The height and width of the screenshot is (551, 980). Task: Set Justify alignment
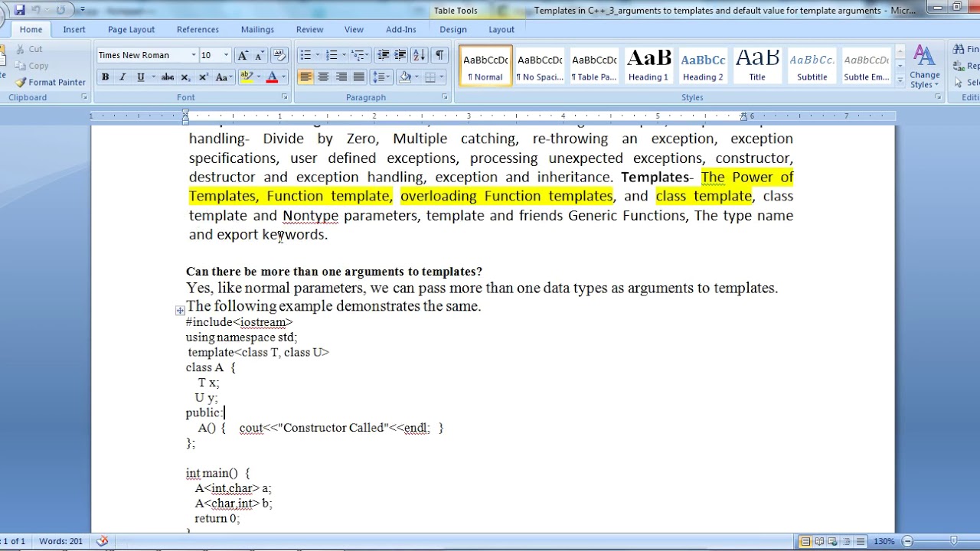358,77
